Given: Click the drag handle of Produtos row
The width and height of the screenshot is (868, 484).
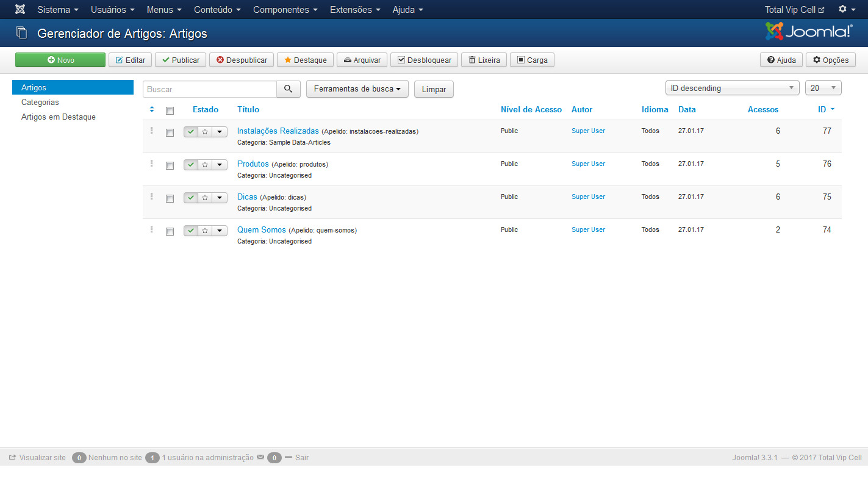Looking at the screenshot, I should 151,163.
